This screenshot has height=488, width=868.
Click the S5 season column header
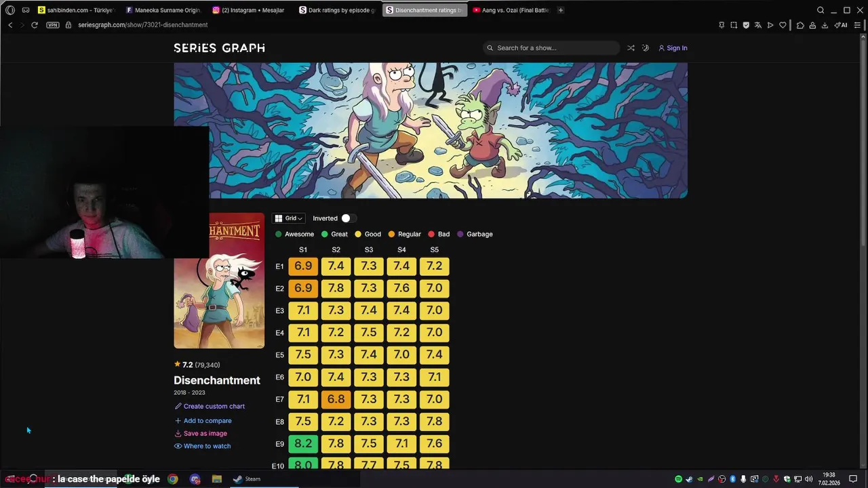coord(434,250)
